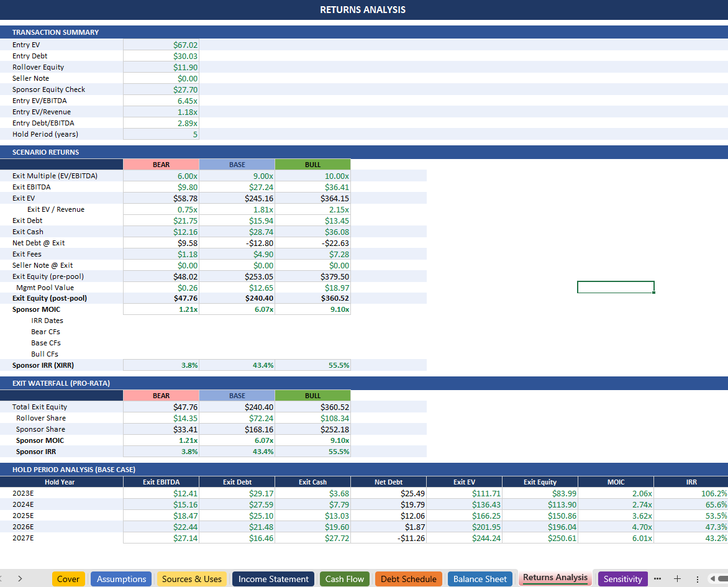
Task: Select 2027E Exit Equity $250.61 cell
Action: point(540,538)
